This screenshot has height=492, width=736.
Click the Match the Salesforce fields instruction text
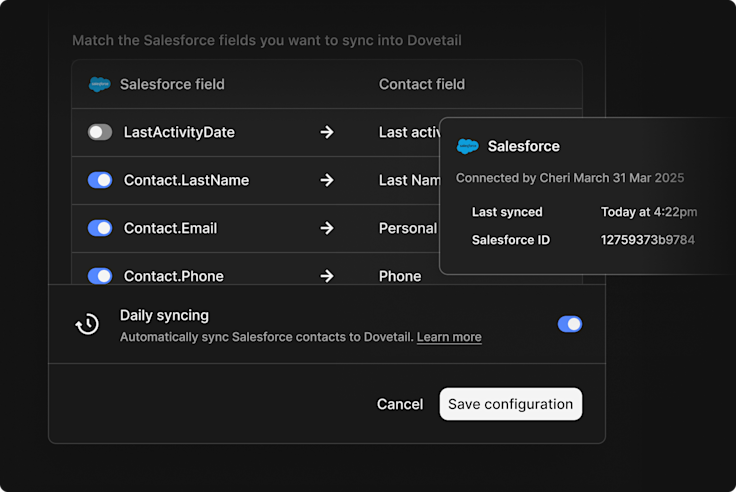point(267,40)
